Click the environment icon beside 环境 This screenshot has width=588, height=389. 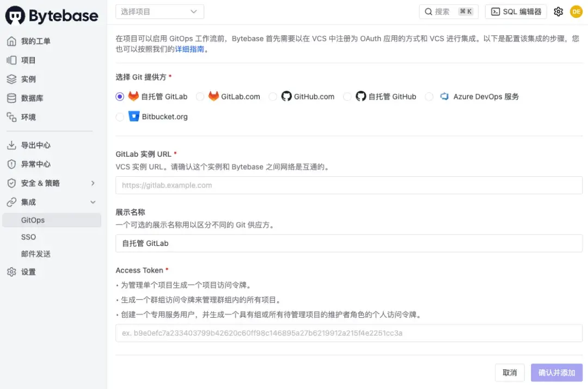11,118
